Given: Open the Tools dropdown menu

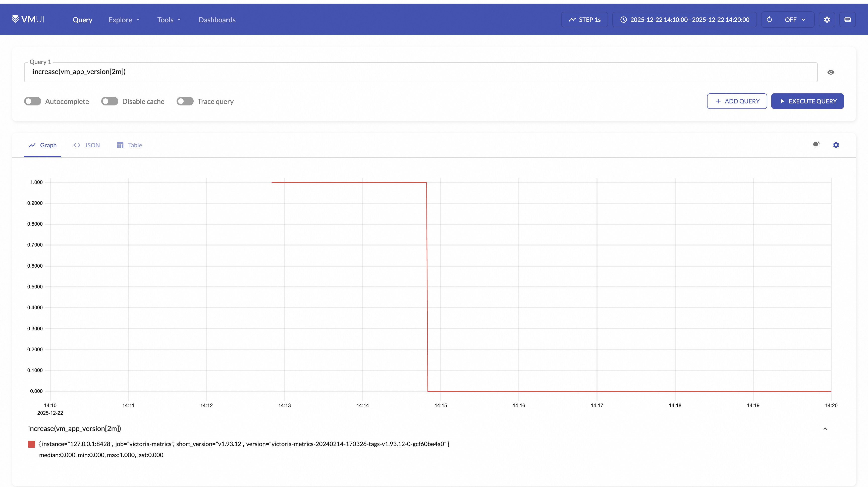Looking at the screenshot, I should click(169, 20).
